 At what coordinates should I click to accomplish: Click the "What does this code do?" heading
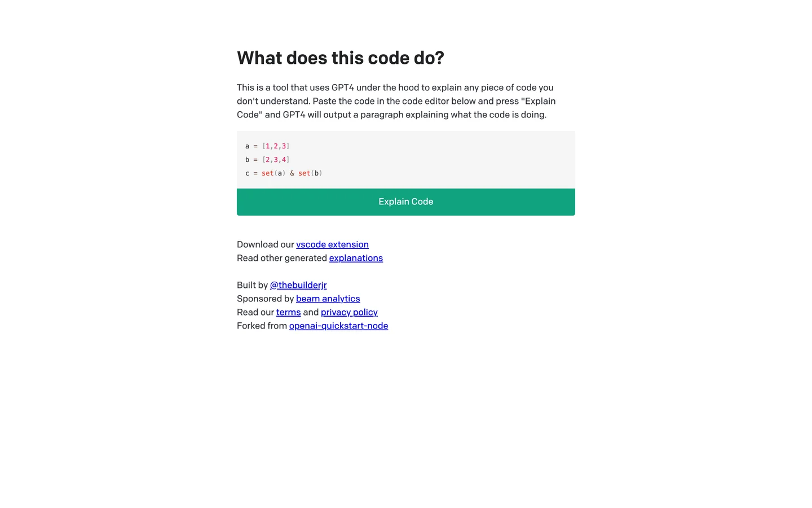(x=341, y=58)
